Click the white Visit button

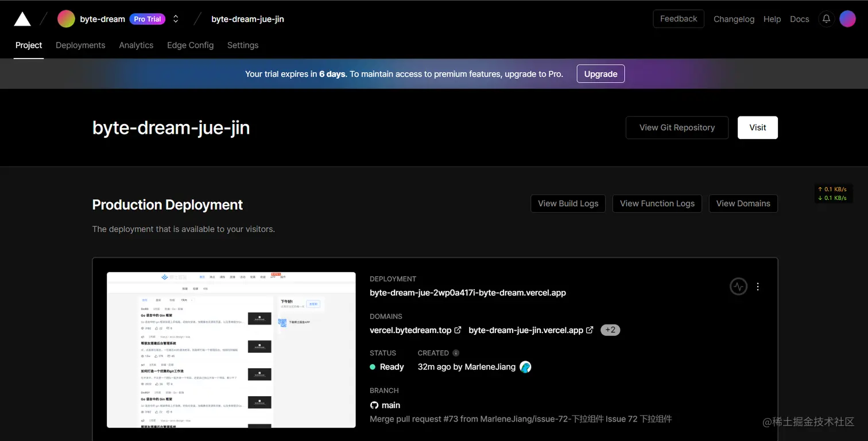tap(757, 127)
